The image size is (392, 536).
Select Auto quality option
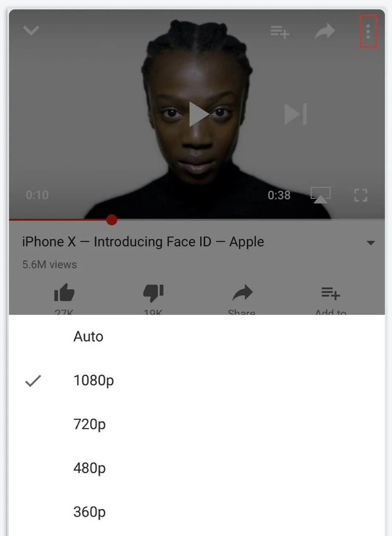196,337
